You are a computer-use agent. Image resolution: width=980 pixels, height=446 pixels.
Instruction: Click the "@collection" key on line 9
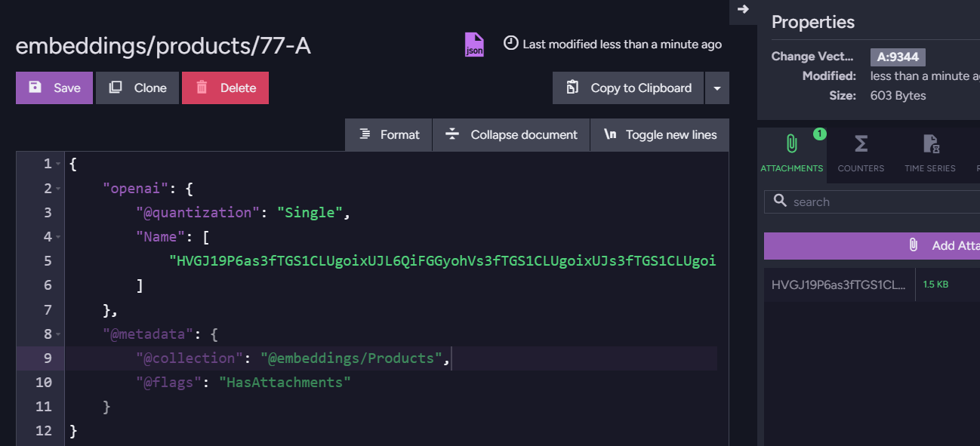[x=190, y=358]
